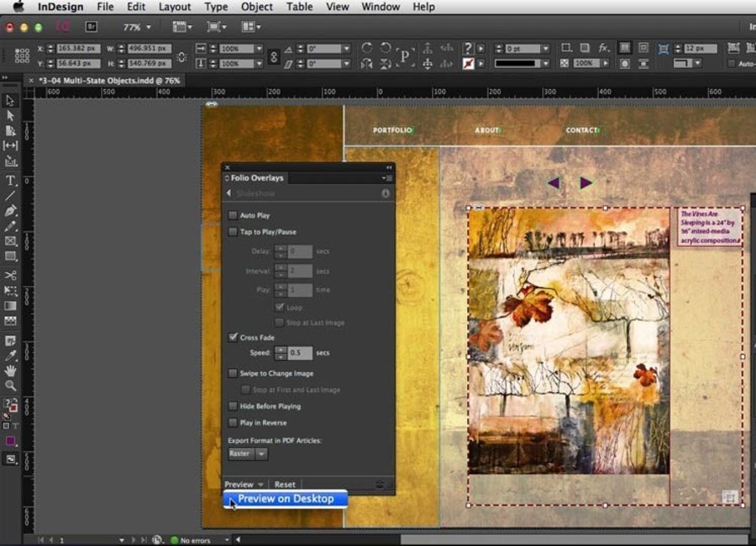The height and width of the screenshot is (546, 756).
Task: Toggle the Loop checkbox
Action: point(279,307)
